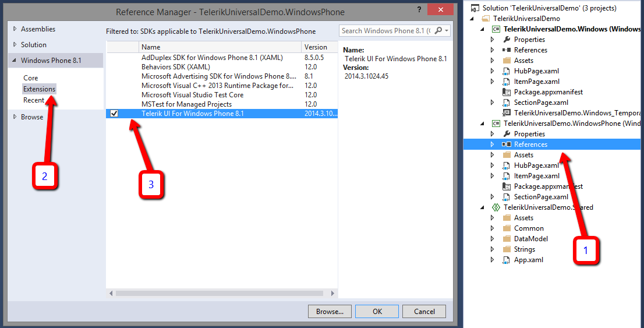Uncheck Telerik UI For Windows Phone 8.1 checkbox
This screenshot has width=644, height=328.
pyautogui.click(x=114, y=114)
